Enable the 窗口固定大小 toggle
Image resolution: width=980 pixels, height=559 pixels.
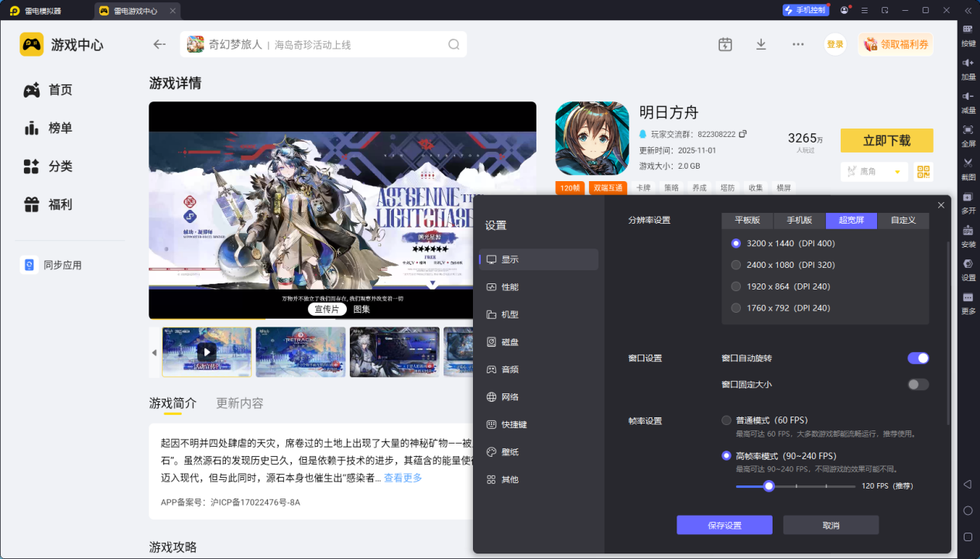point(918,384)
